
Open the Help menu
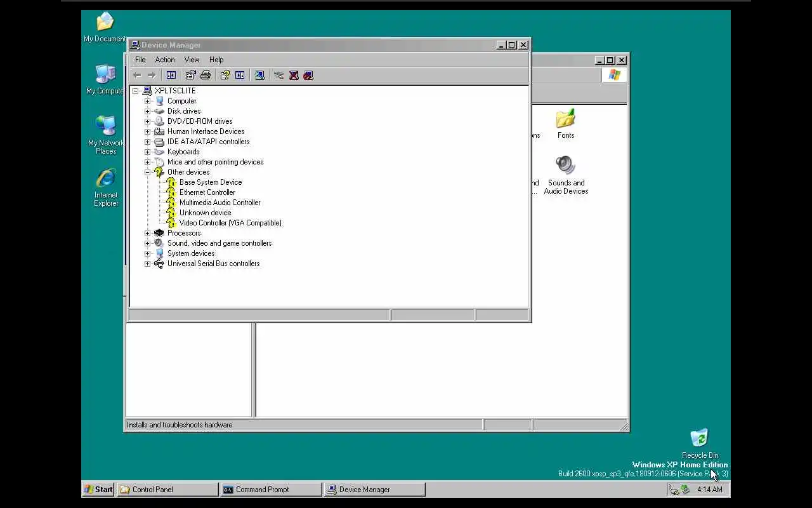click(x=216, y=60)
